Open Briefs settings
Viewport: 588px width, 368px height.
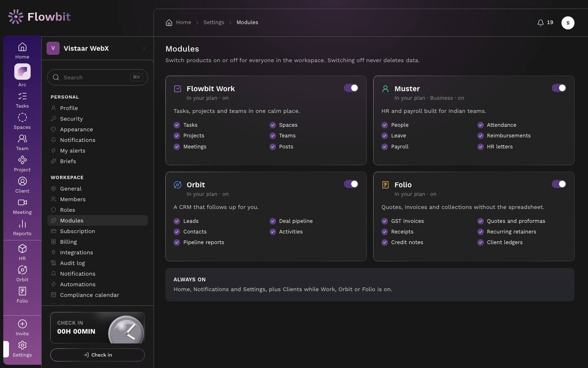pos(98,161)
